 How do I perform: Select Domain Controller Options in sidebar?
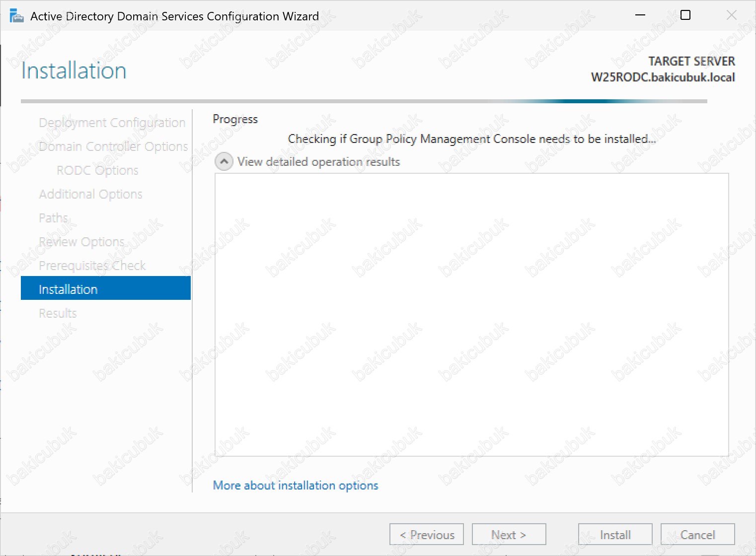point(113,146)
